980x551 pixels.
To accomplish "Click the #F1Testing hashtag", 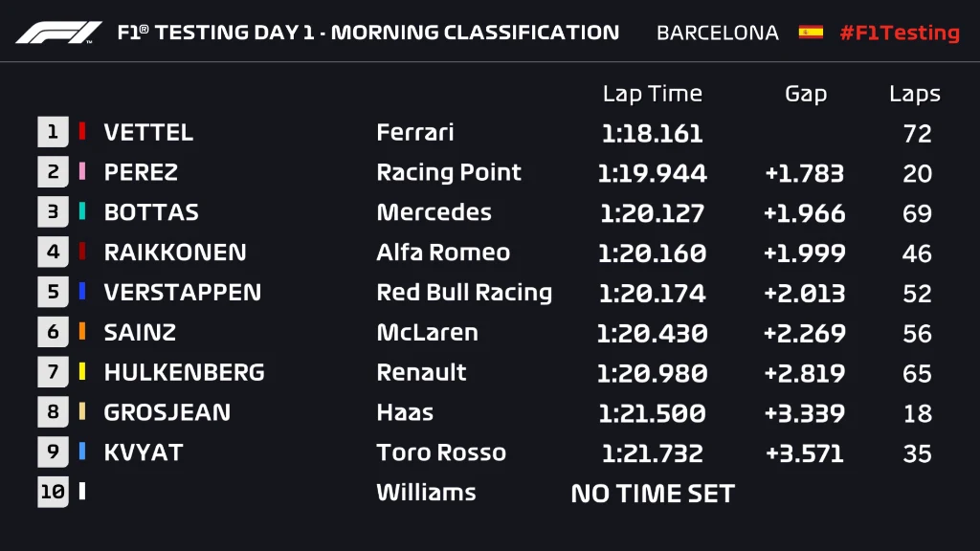I will tap(899, 33).
